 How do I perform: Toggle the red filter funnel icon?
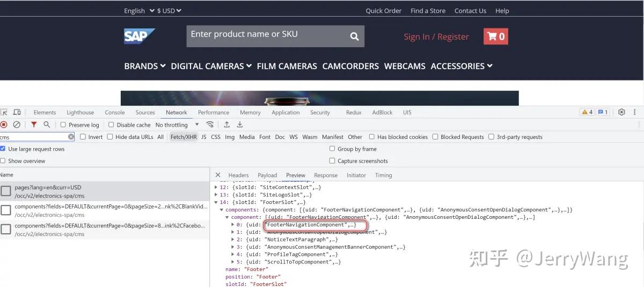[34, 124]
